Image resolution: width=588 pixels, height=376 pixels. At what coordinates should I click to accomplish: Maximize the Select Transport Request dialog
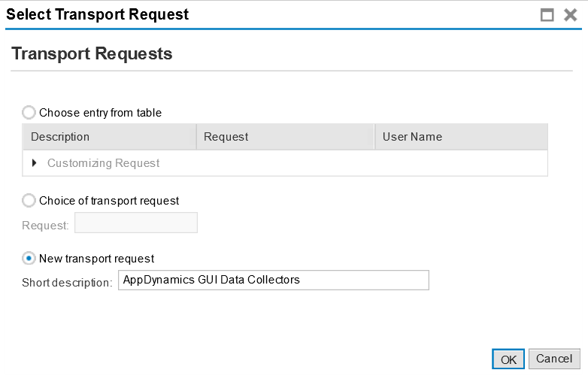click(x=547, y=15)
